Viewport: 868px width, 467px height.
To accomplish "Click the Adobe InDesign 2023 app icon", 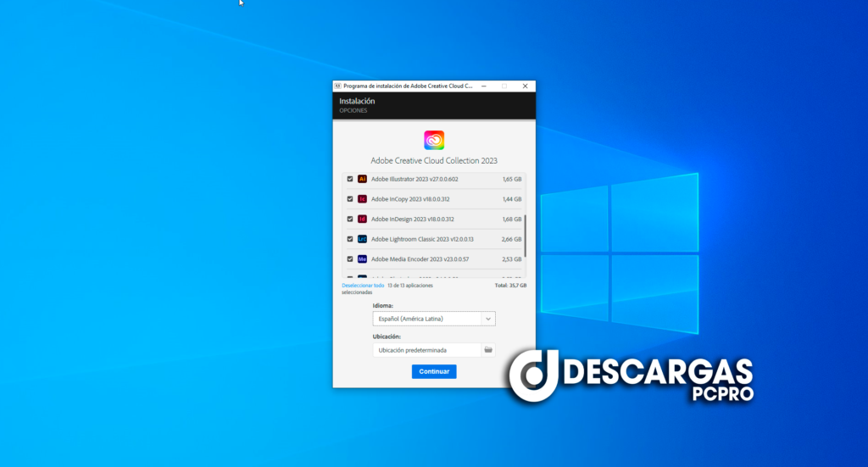I will (x=362, y=219).
